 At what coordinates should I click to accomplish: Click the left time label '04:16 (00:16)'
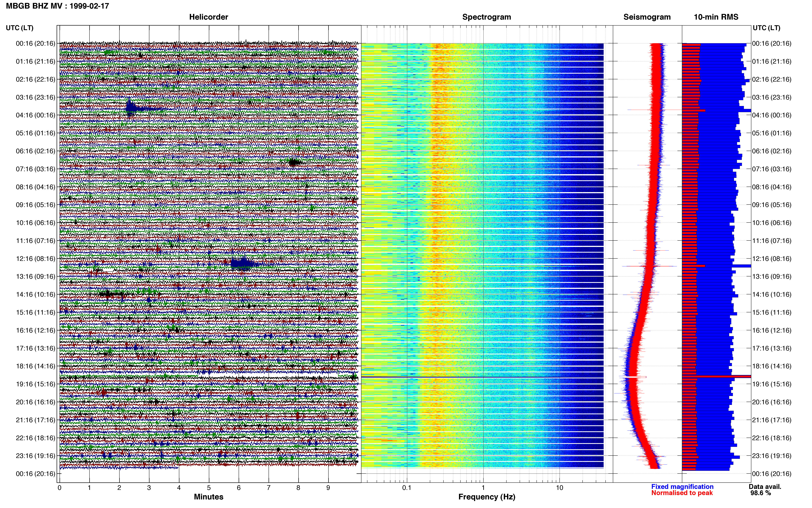point(36,115)
